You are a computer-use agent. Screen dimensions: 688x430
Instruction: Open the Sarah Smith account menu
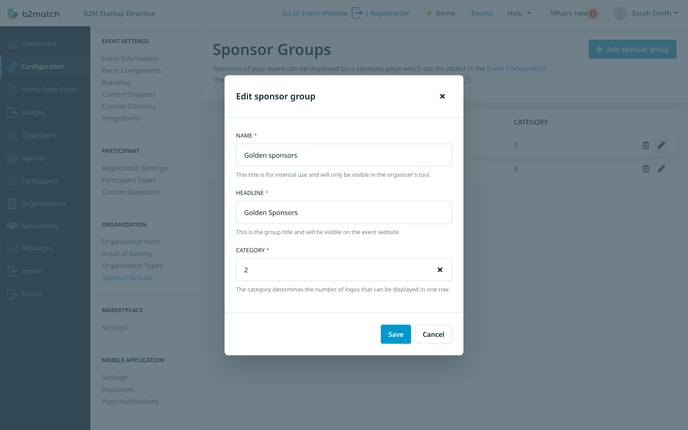pyautogui.click(x=645, y=13)
